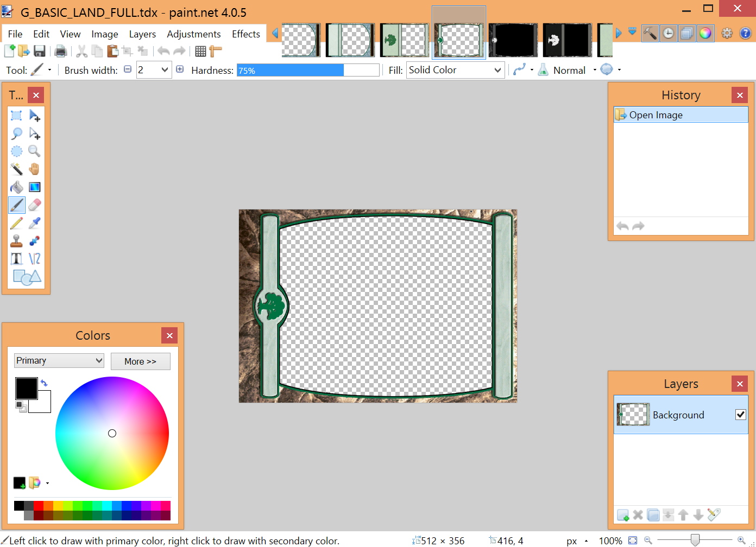The width and height of the screenshot is (756, 547).
Task: Toggle the rulers icon
Action: pos(216,51)
